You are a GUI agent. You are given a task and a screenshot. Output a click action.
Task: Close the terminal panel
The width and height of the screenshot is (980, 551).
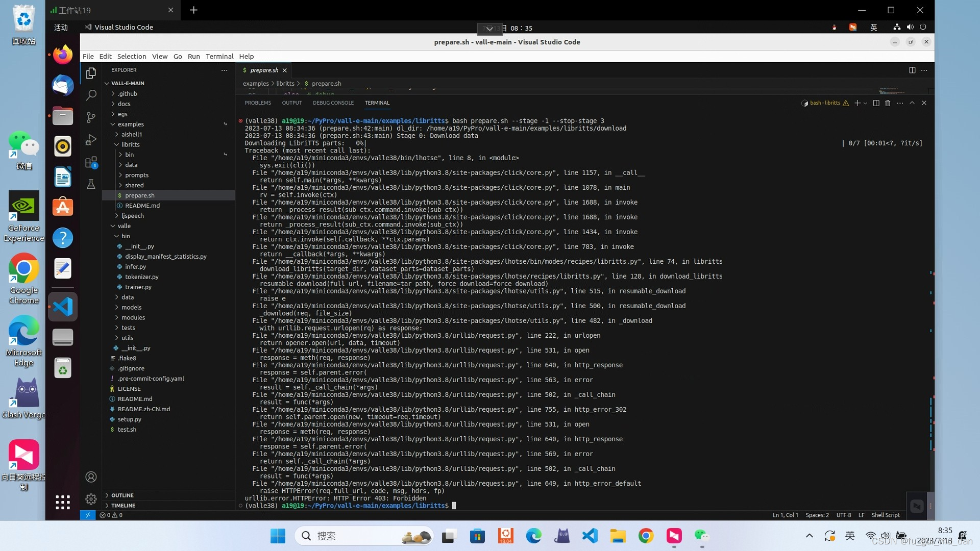coord(924,103)
